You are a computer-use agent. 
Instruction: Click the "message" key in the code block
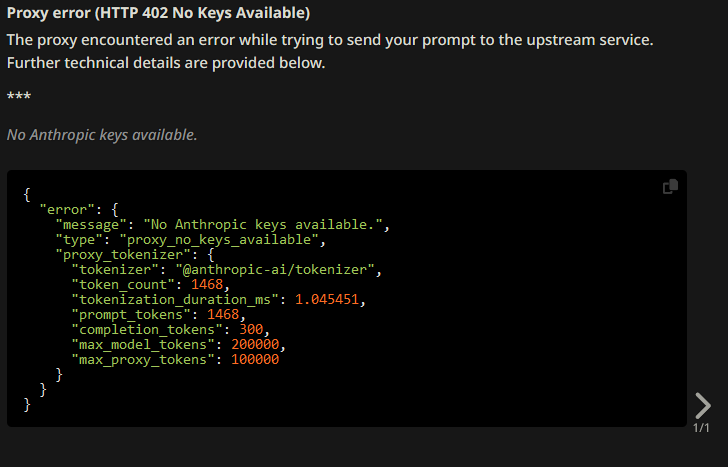(91, 225)
